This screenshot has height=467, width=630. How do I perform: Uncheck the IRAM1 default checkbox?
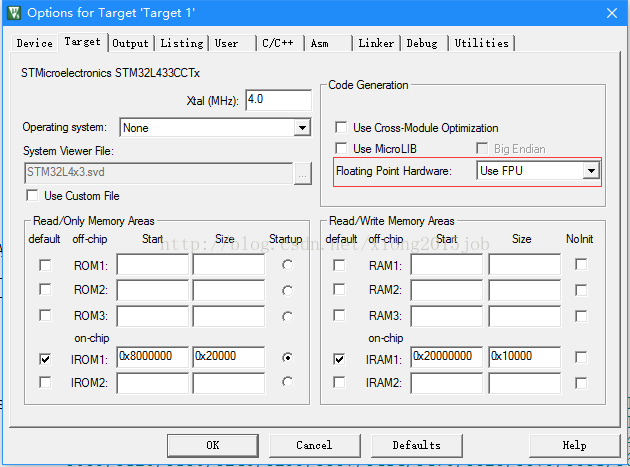pos(339,359)
